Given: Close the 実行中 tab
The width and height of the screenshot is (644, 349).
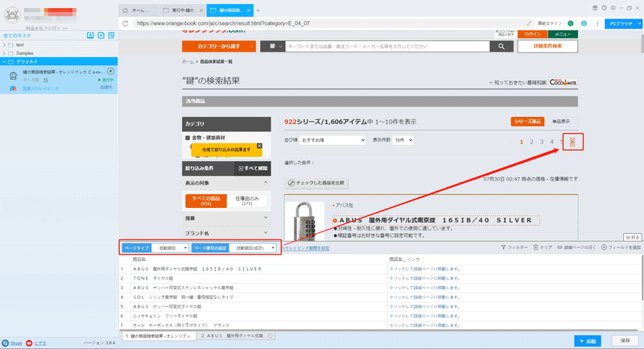Looking at the screenshot, I should coord(200,10).
